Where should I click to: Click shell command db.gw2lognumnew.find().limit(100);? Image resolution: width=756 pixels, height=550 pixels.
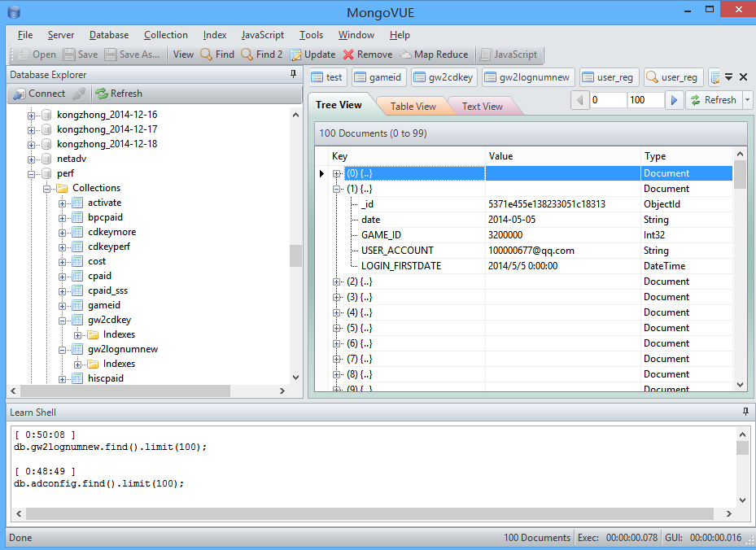point(111,447)
